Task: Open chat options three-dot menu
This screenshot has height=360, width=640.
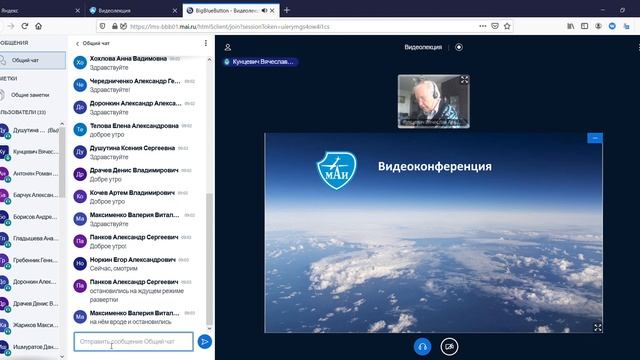Action: pos(206,43)
